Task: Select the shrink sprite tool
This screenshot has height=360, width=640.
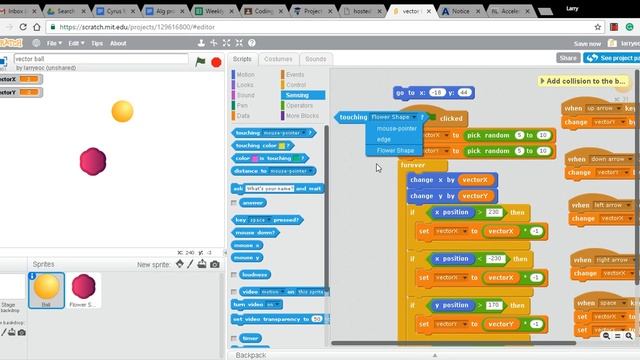Action: coord(239,43)
